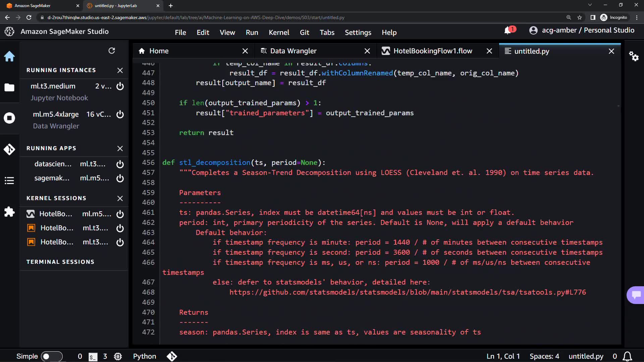Open the acg-amber Personal Studio user menu
644x362 pixels.
[x=582, y=31]
